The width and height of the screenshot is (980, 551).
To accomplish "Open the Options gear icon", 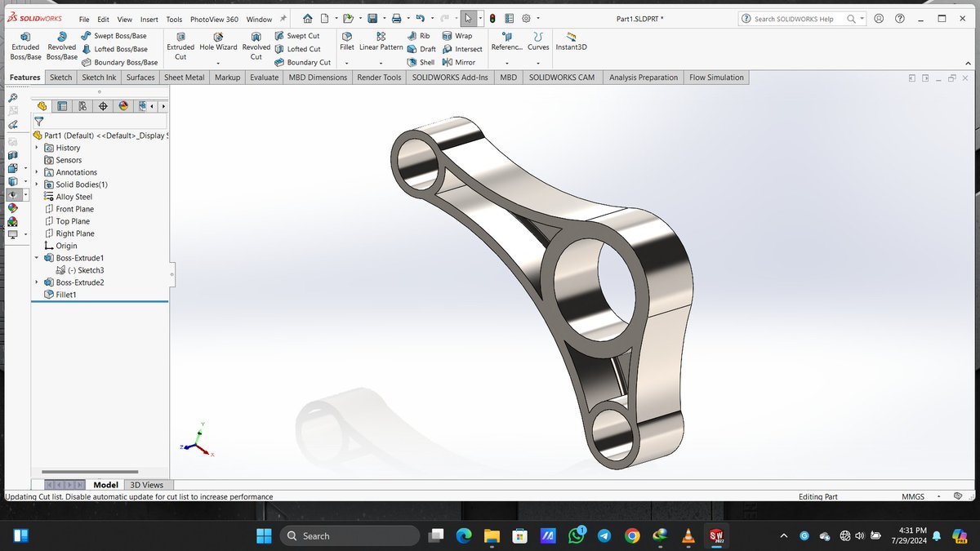I will (x=527, y=18).
